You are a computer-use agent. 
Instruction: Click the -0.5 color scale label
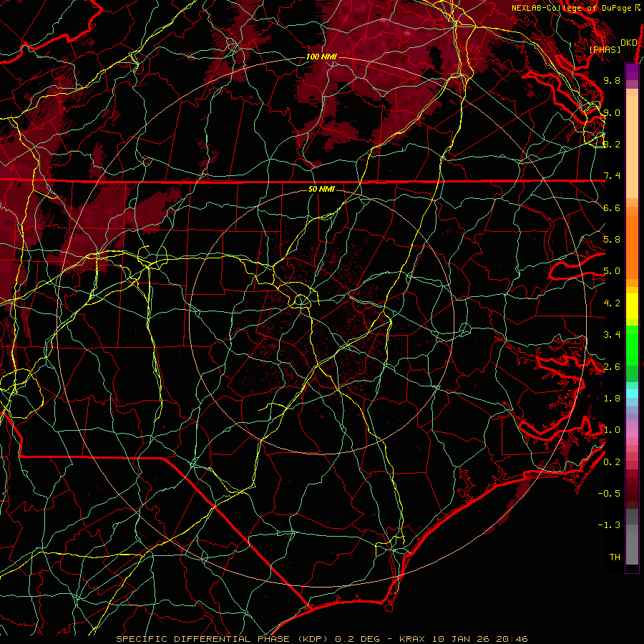609,494
